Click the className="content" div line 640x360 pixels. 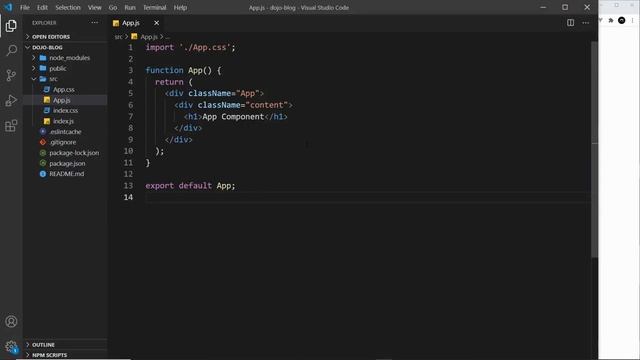[x=233, y=105]
